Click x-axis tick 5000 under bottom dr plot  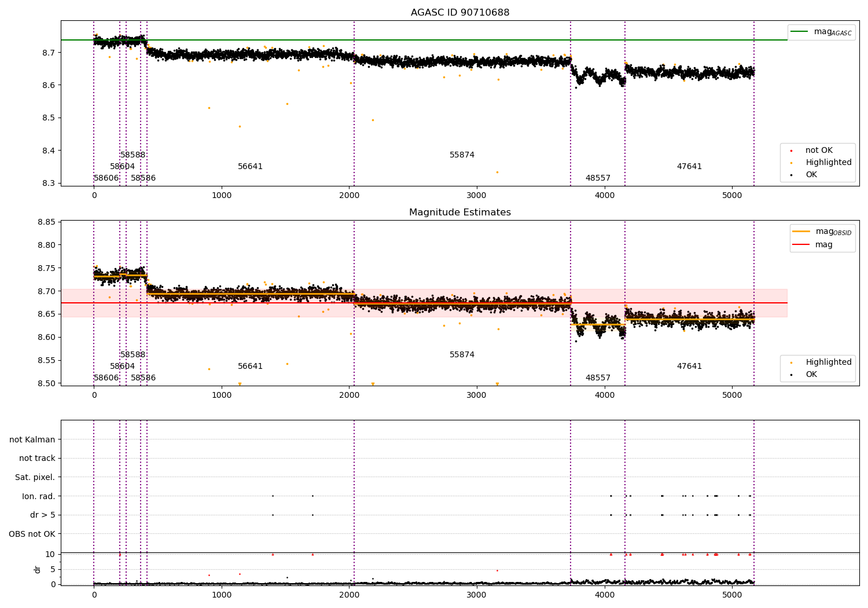pos(732,595)
